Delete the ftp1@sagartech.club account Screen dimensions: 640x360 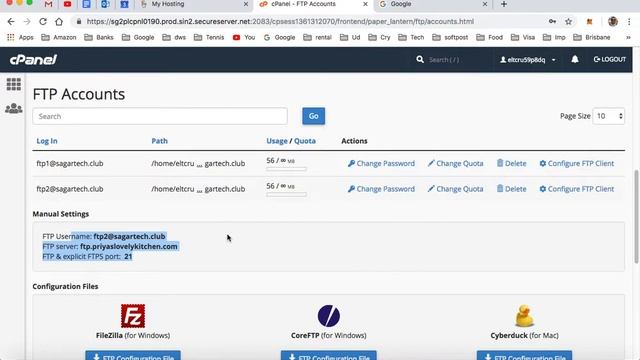coord(511,163)
